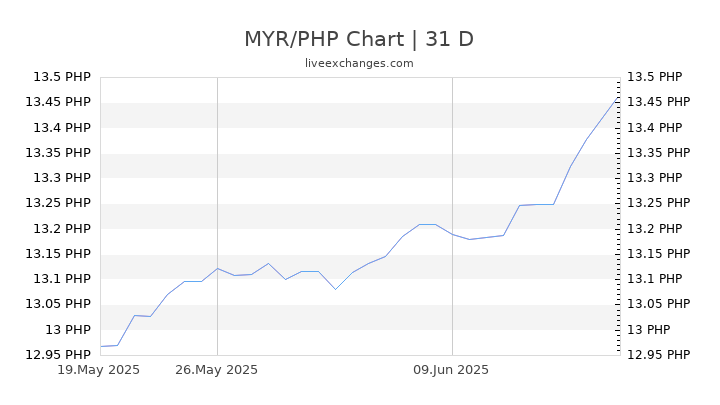Click the right axis label '13.25 PHP'

pyautogui.click(x=658, y=203)
